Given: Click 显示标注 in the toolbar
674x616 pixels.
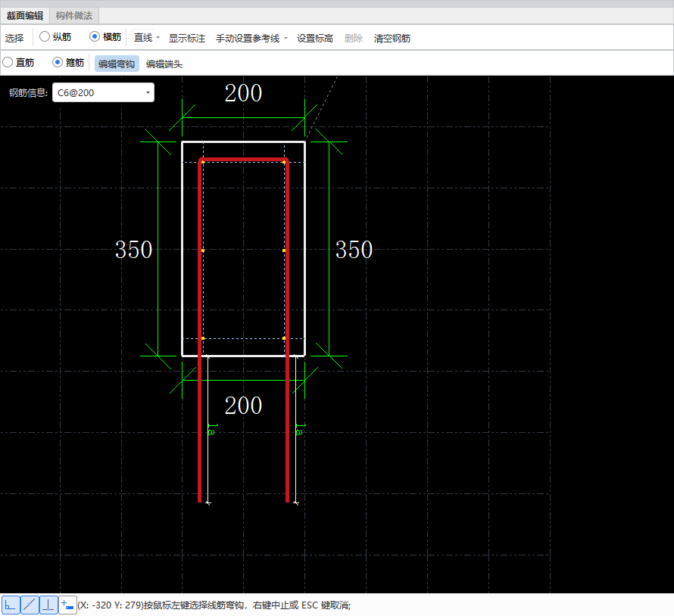Looking at the screenshot, I should [x=187, y=39].
